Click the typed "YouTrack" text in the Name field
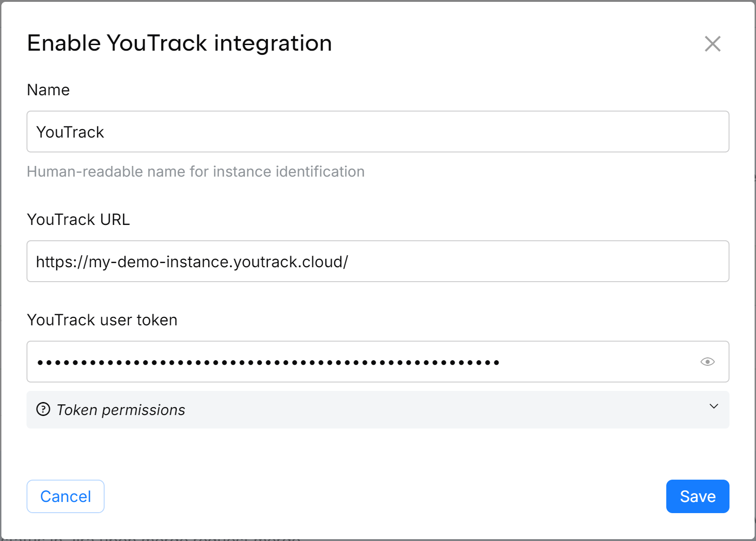The height and width of the screenshot is (541, 756). [x=70, y=132]
